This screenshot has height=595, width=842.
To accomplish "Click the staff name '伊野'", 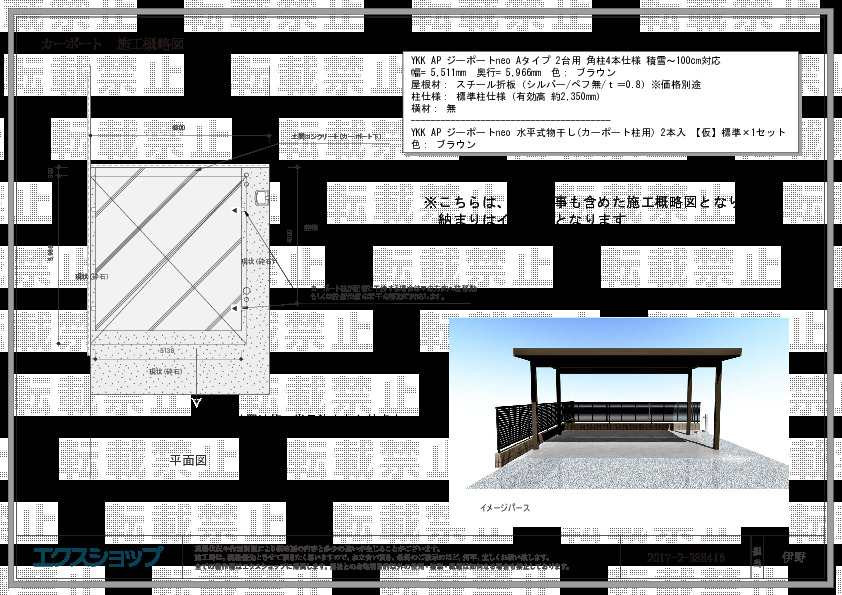I will click(793, 557).
